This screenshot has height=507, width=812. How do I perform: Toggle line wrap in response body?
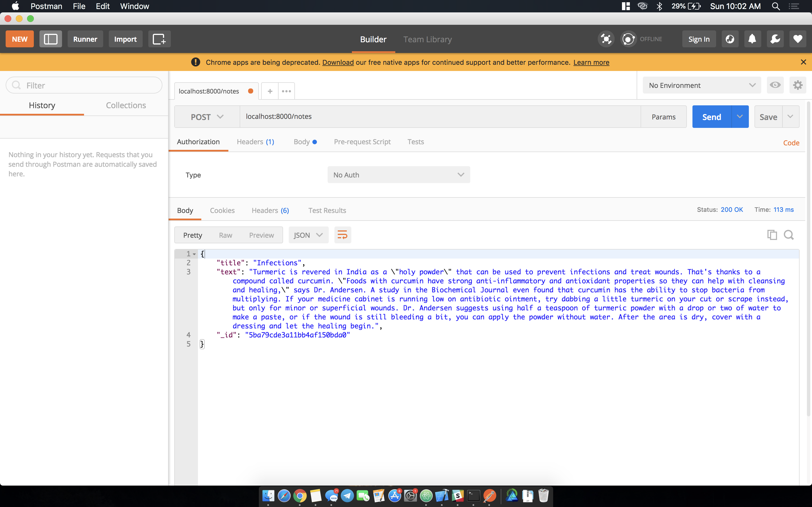pos(342,235)
